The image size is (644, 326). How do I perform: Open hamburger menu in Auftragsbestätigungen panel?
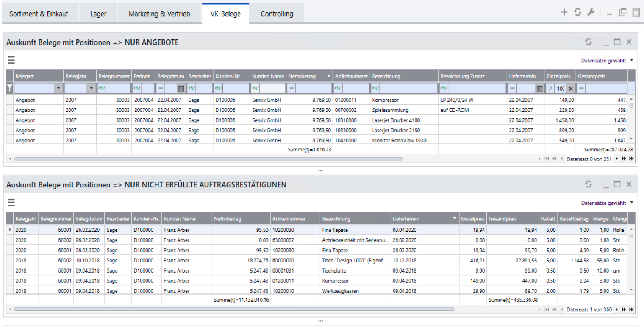pos(11,202)
